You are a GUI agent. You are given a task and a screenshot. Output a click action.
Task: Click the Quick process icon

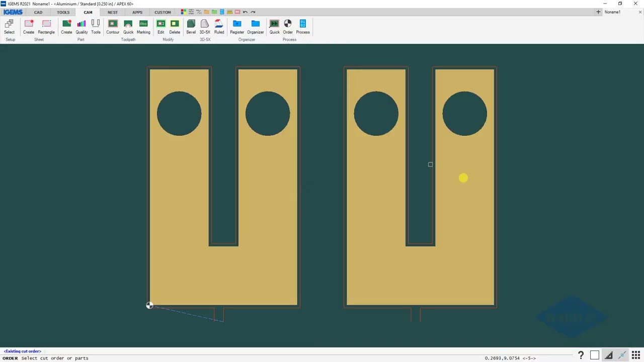pyautogui.click(x=274, y=27)
